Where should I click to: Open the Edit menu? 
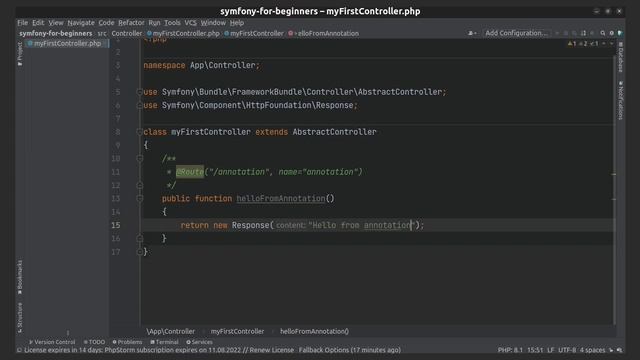38,23
